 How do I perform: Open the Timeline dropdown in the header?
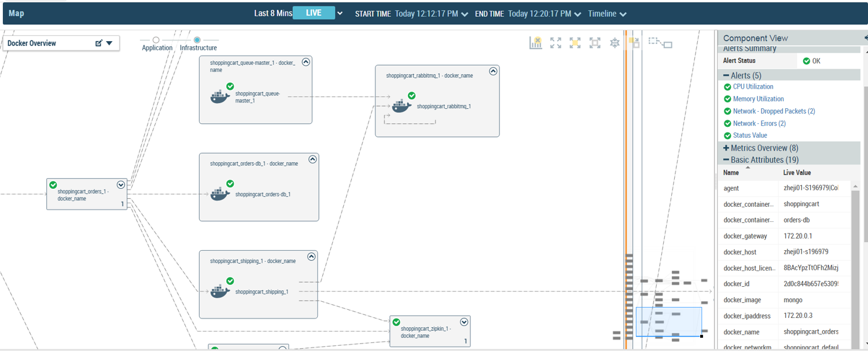pos(606,13)
